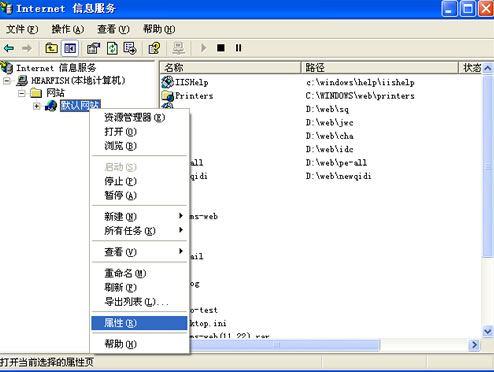This screenshot has height=372, width=494.
Task: Open the Properties toolbar icon
Action: [93, 48]
